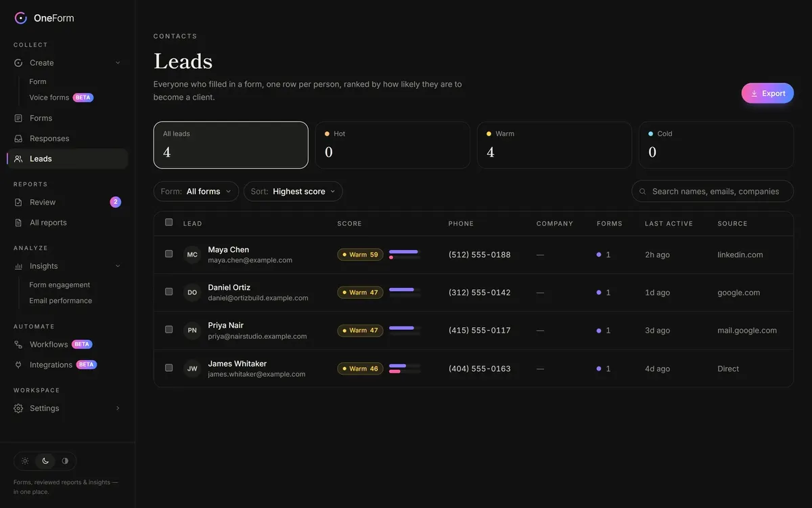This screenshot has width=812, height=508.
Task: Filter by the Warm leads card
Action: coord(554,145)
